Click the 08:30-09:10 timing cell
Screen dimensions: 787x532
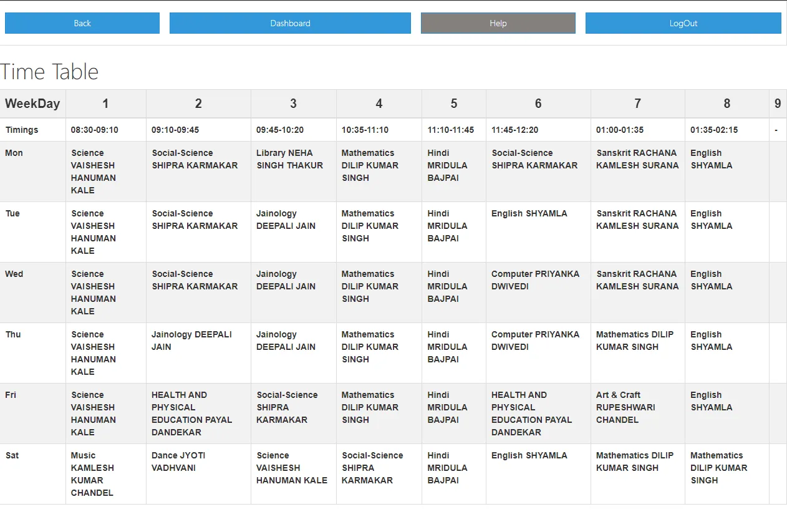tap(106, 130)
